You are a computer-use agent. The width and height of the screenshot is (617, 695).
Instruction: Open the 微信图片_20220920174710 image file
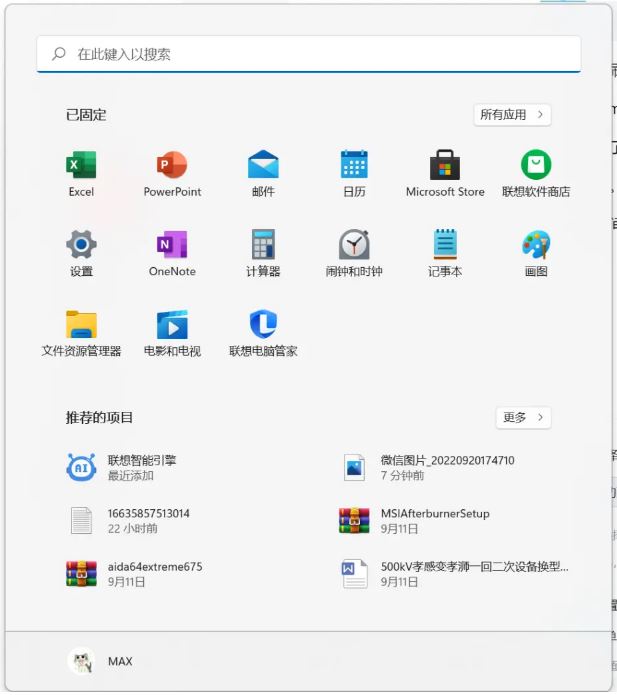429,468
